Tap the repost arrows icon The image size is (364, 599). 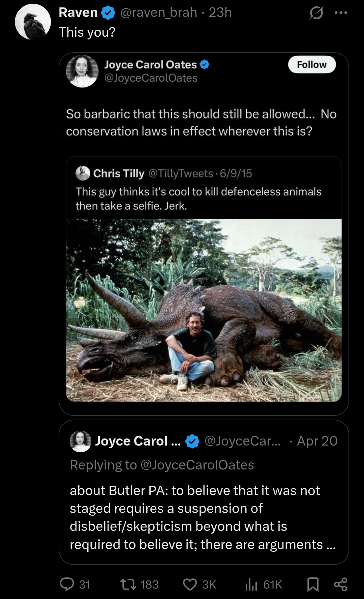coord(128,584)
